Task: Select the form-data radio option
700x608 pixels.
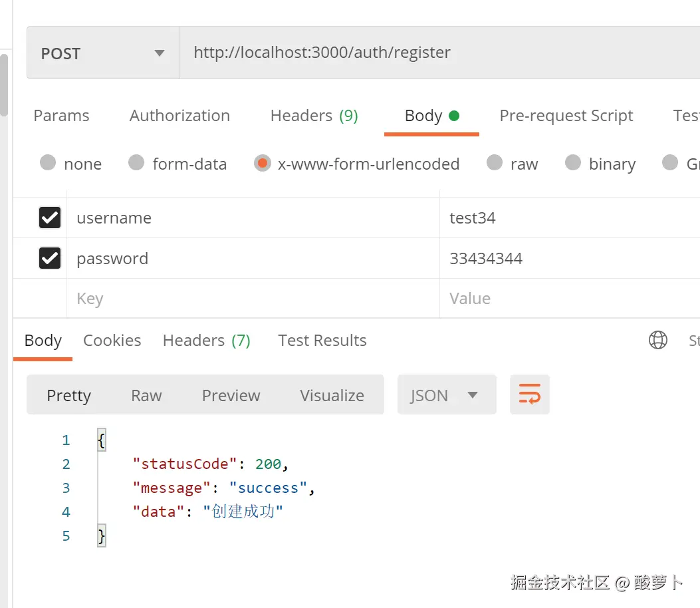Action: [136, 163]
